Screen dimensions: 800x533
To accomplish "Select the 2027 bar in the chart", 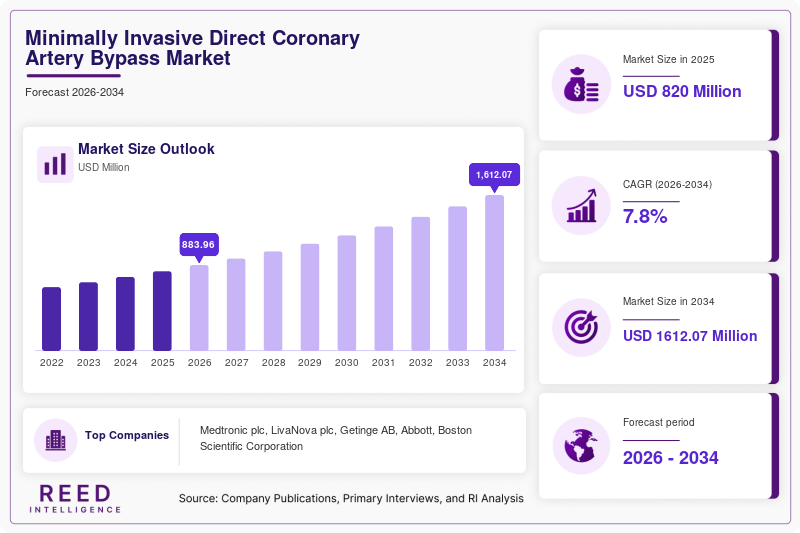I will [236, 304].
